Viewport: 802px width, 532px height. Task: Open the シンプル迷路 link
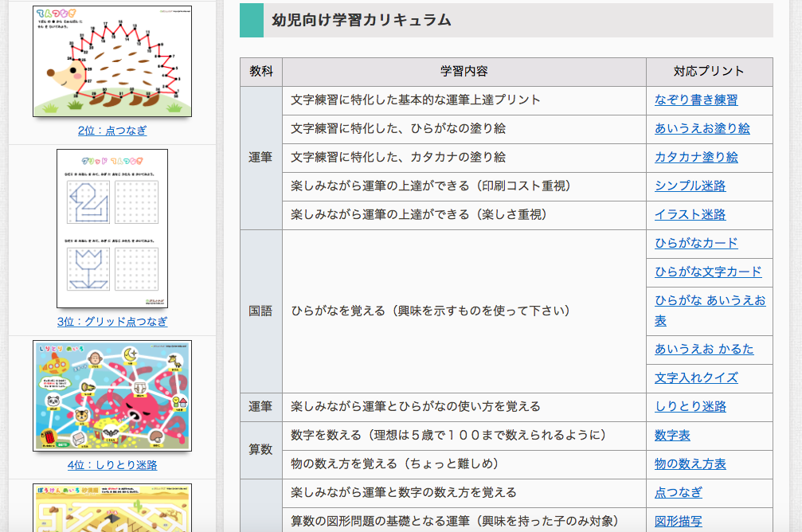point(690,186)
